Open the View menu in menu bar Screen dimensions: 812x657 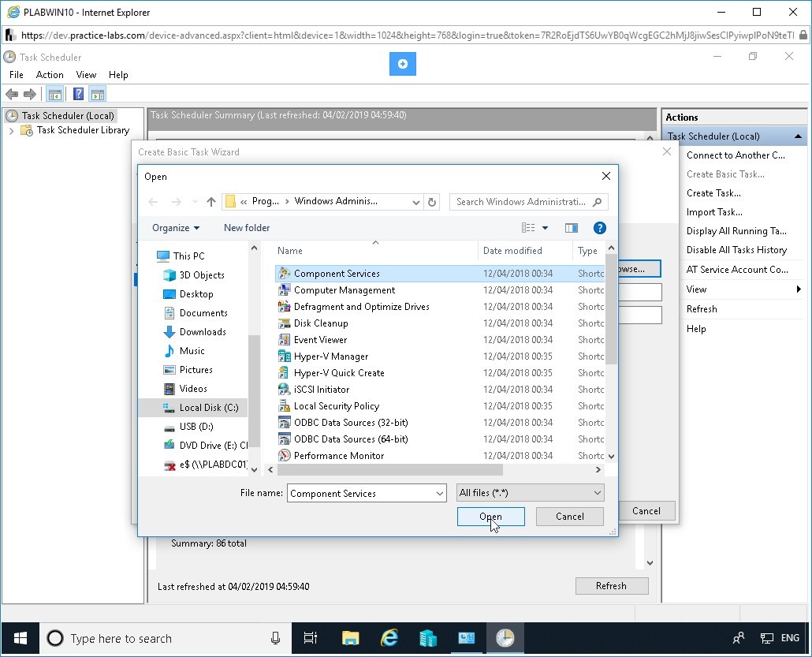pos(86,75)
